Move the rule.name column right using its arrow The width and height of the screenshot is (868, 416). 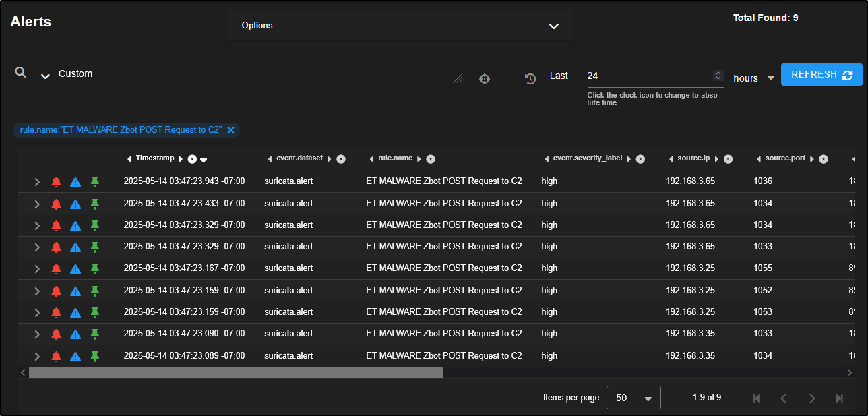(x=419, y=159)
